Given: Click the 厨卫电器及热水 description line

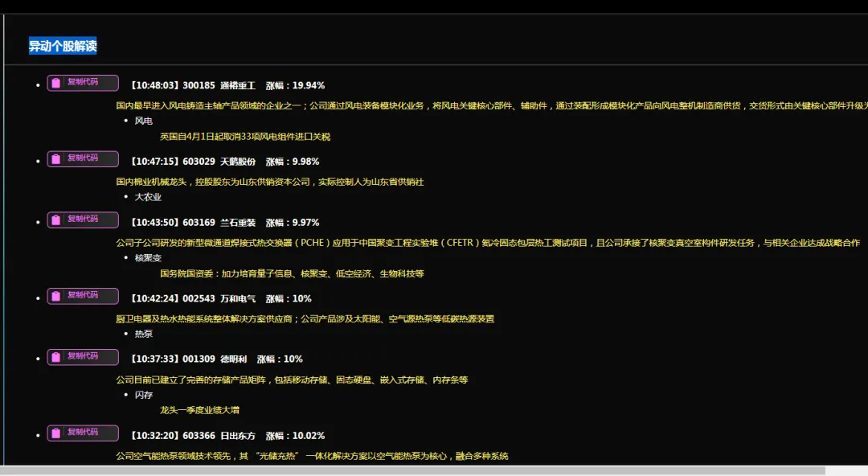Looking at the screenshot, I should 305,318.
